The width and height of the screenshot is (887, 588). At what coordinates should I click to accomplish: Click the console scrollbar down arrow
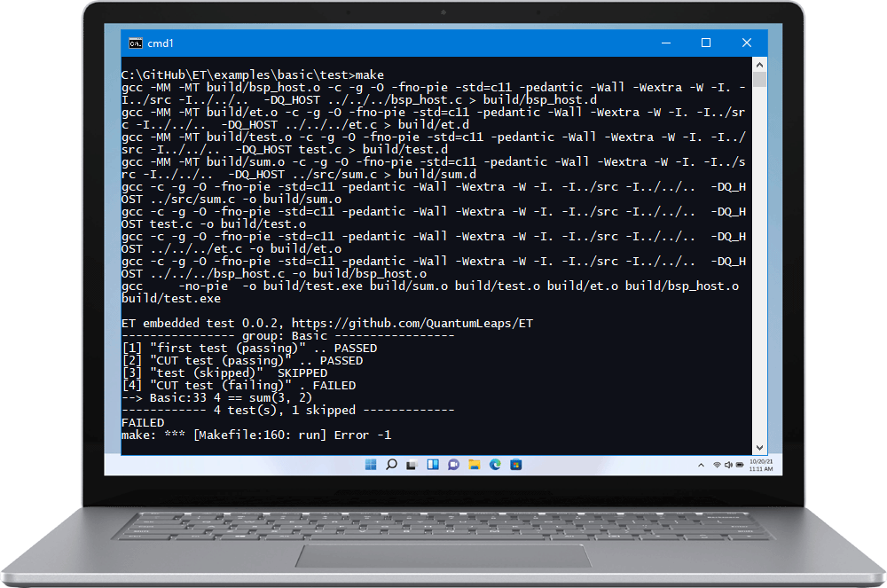click(x=760, y=449)
